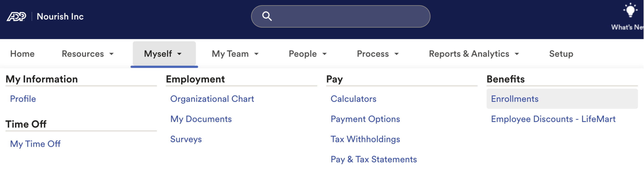Collapse the Myself dropdown menu
The width and height of the screenshot is (644, 183).
(x=163, y=54)
